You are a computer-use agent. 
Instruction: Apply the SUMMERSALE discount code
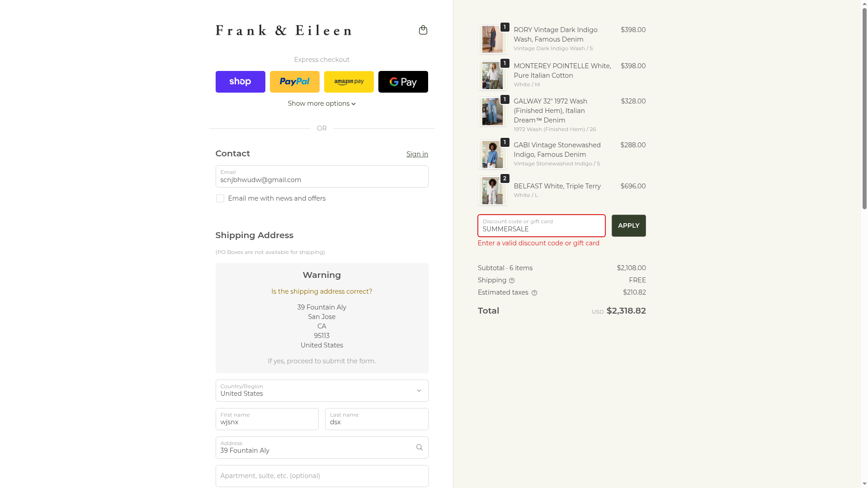coord(628,225)
